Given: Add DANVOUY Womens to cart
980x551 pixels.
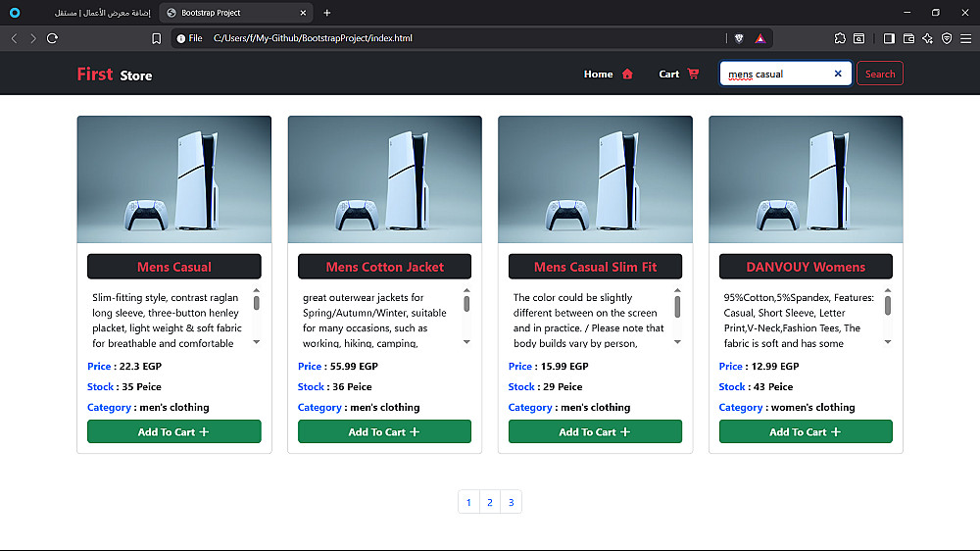Looking at the screenshot, I should (x=806, y=431).
